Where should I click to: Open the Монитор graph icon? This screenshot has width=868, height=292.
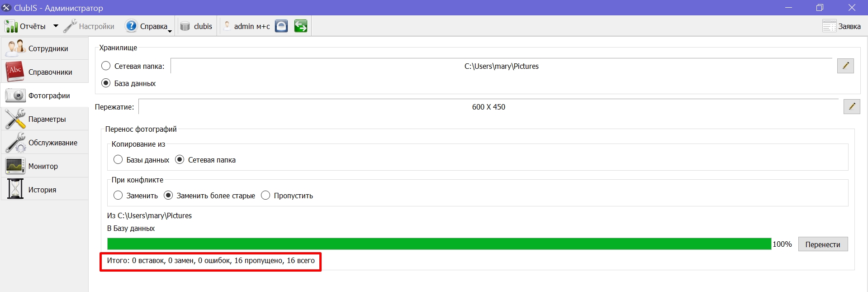(x=15, y=166)
